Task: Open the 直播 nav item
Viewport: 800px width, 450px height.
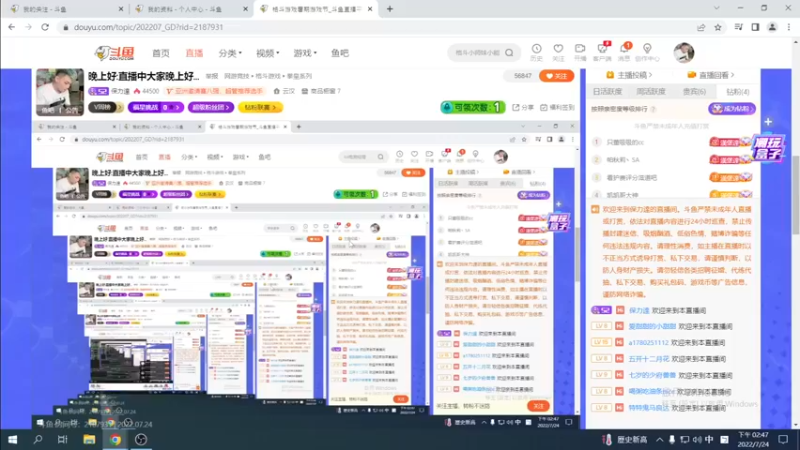Action: [194, 53]
